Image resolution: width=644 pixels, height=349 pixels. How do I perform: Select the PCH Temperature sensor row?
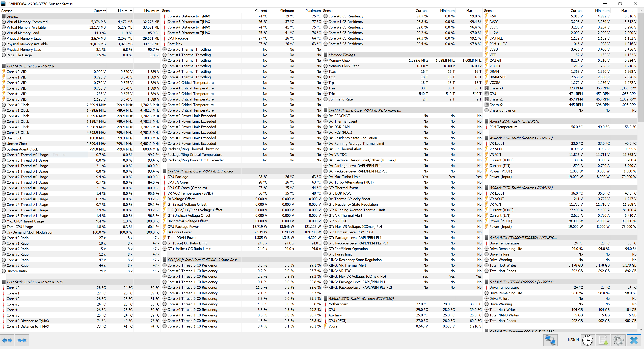tap(503, 127)
